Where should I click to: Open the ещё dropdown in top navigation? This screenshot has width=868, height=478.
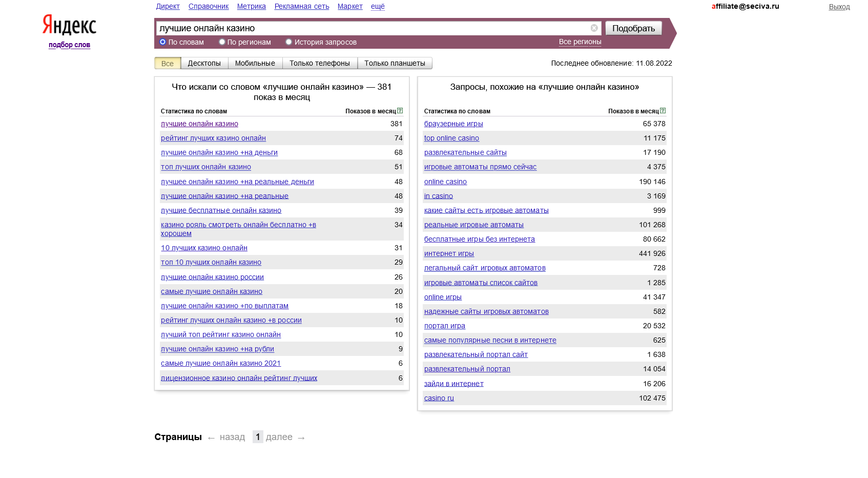[378, 6]
